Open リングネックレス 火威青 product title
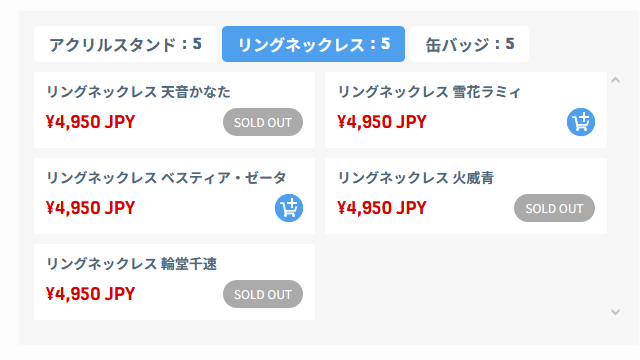The image size is (640, 360). tap(416, 178)
